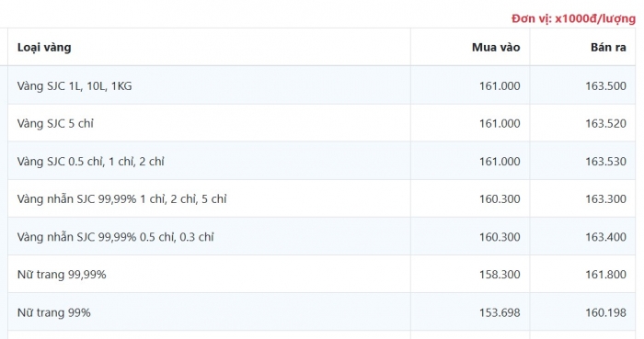Click the 153.698 buy price value
Screen dimensions: 644x339
tap(500, 312)
